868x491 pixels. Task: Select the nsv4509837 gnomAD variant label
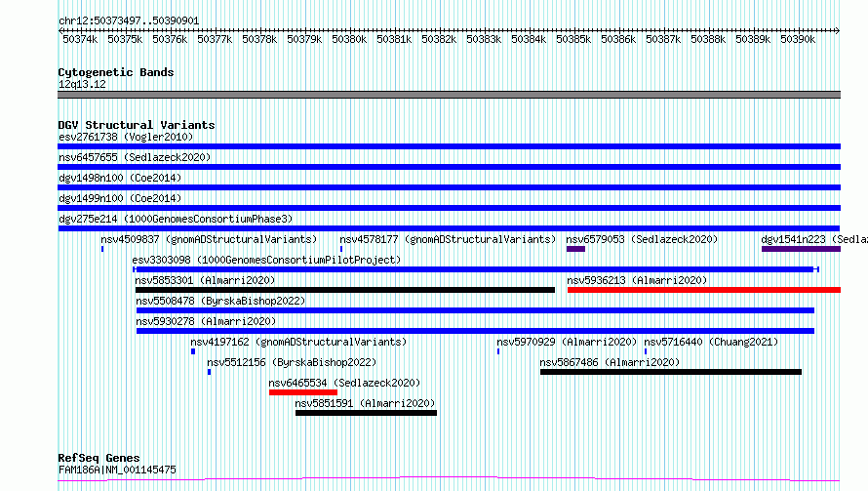click(209, 239)
